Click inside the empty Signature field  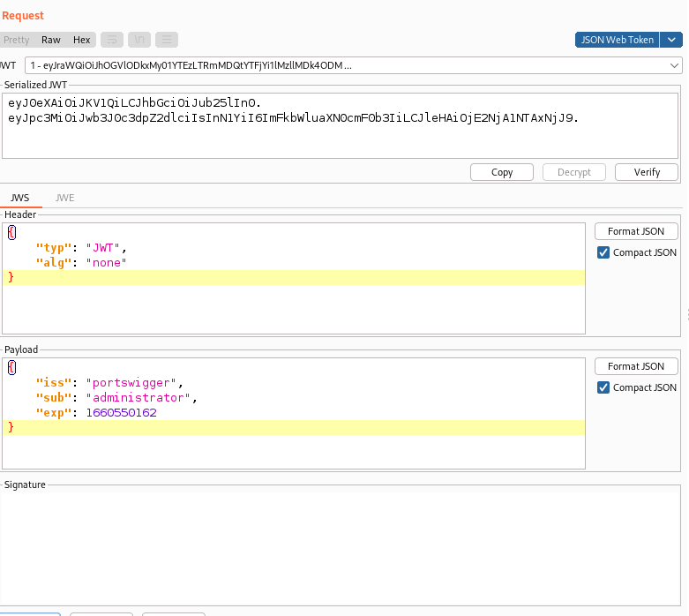coord(341,547)
